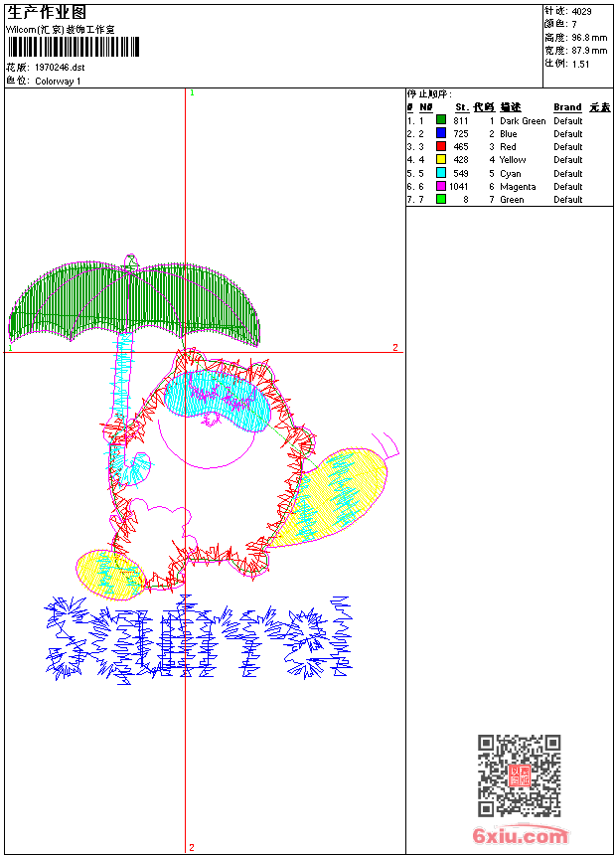This screenshot has width=616, height=855.
Task: Select the Dark Green color swatch
Action: [x=441, y=120]
